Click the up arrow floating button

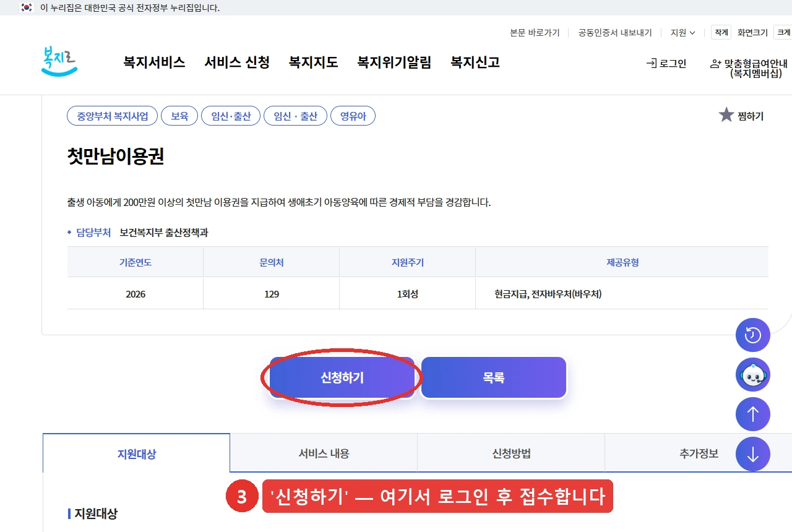point(752,414)
